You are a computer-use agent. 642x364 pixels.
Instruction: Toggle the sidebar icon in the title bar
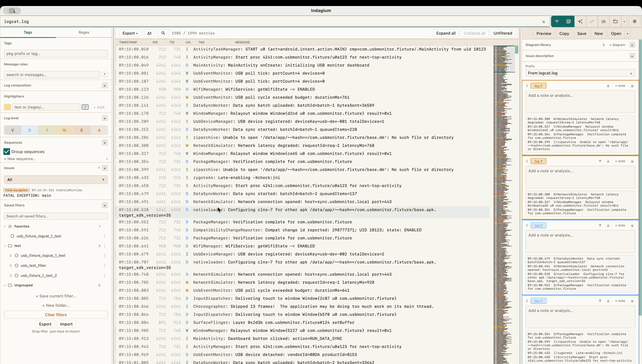point(12,11)
